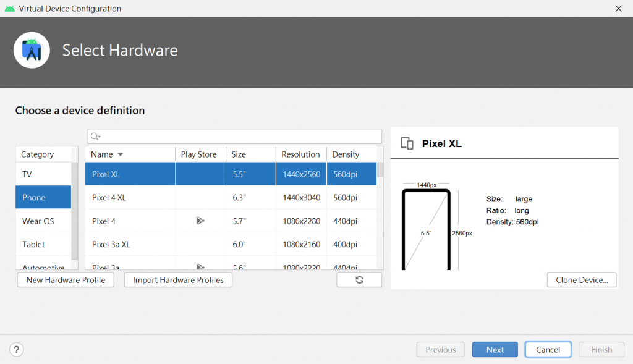
Task: Select the Wear OS category
Action: [x=43, y=221]
